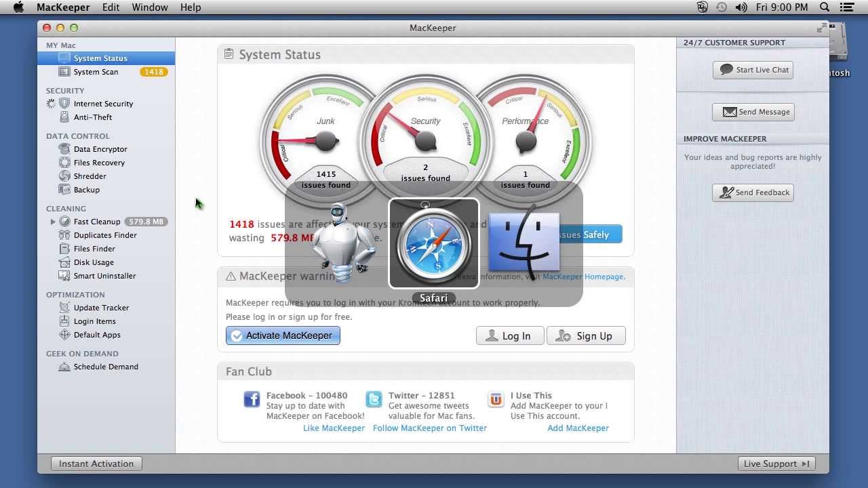This screenshot has height=488, width=868.
Task: Click the Live Support button
Action: (776, 464)
